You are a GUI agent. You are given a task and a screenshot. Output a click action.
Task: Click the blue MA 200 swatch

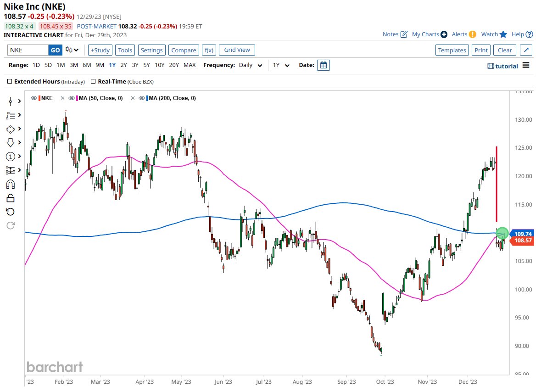tap(147, 98)
